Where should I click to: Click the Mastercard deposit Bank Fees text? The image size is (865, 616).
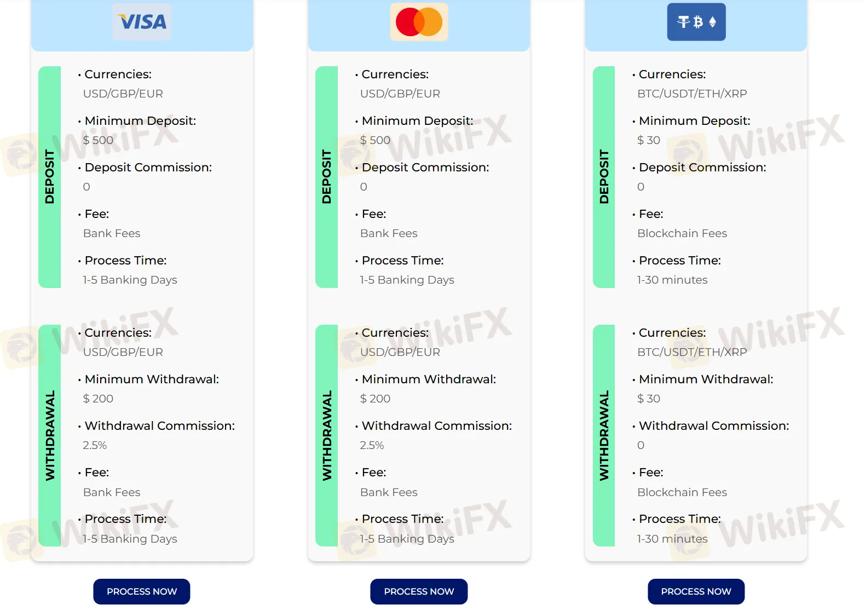(389, 233)
